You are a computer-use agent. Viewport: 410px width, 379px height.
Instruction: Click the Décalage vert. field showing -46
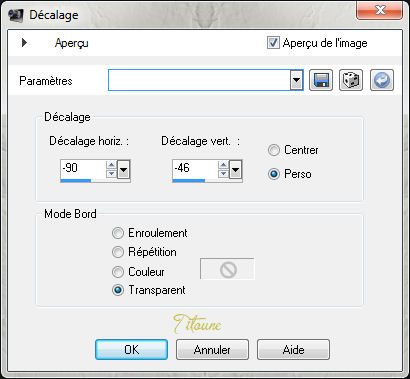click(195, 168)
